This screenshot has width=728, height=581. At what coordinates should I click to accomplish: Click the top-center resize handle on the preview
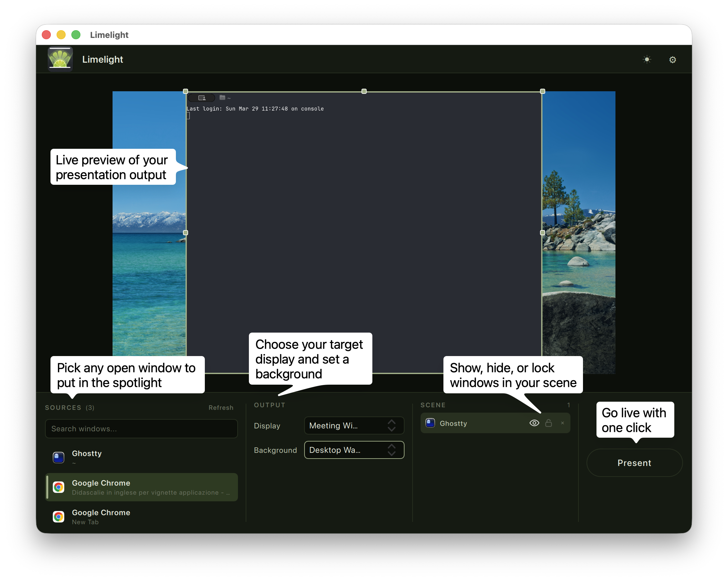click(x=364, y=91)
